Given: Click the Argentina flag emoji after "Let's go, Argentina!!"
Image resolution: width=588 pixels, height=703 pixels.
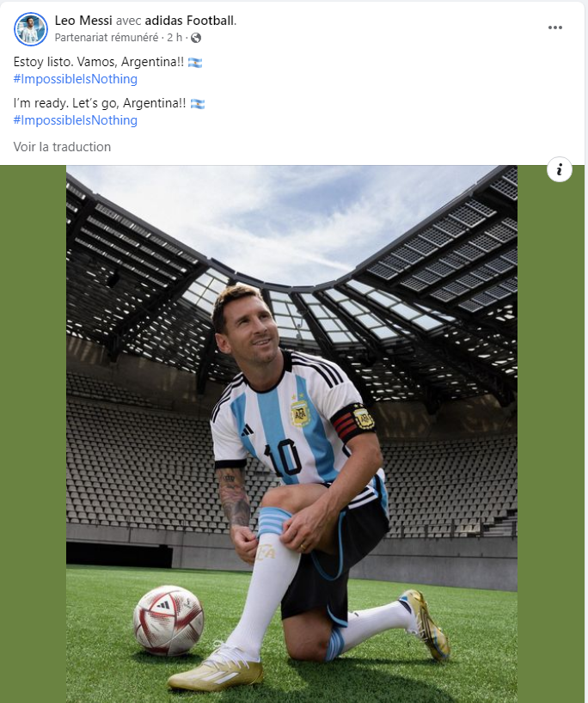Looking at the screenshot, I should click(198, 104).
